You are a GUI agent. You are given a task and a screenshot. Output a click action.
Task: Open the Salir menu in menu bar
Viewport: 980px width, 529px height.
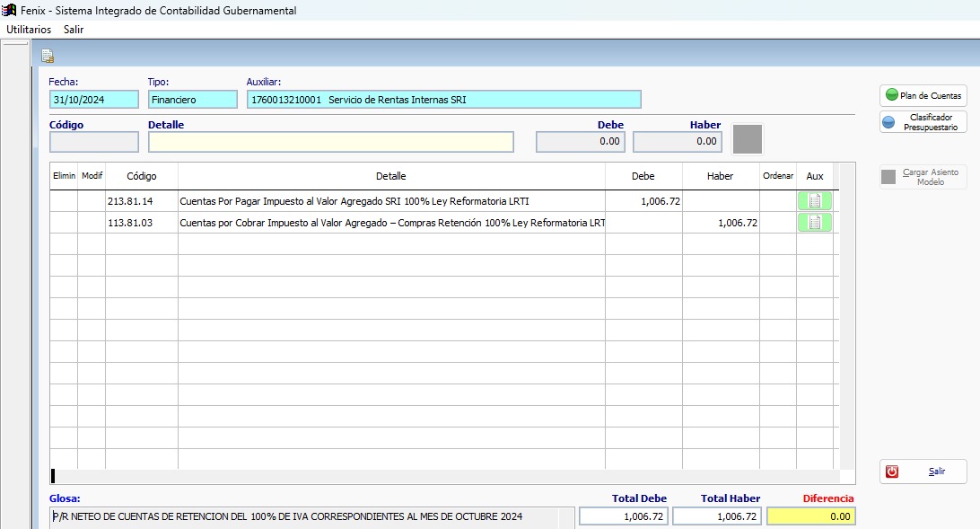coord(74,30)
